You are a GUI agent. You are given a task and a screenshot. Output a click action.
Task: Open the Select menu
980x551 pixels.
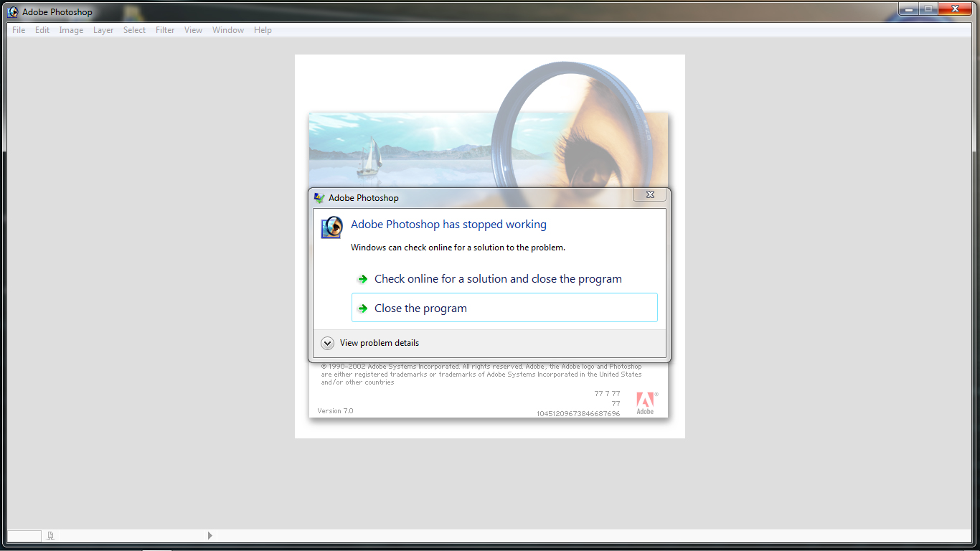tap(134, 30)
